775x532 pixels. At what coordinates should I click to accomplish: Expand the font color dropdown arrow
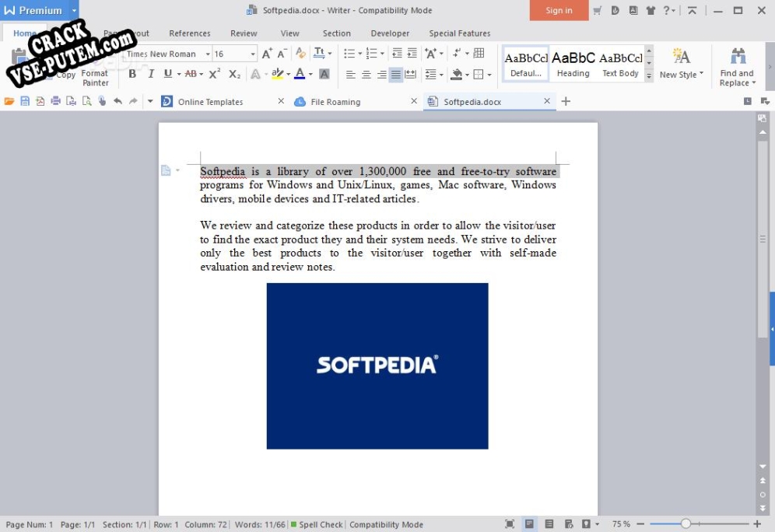[310, 75]
